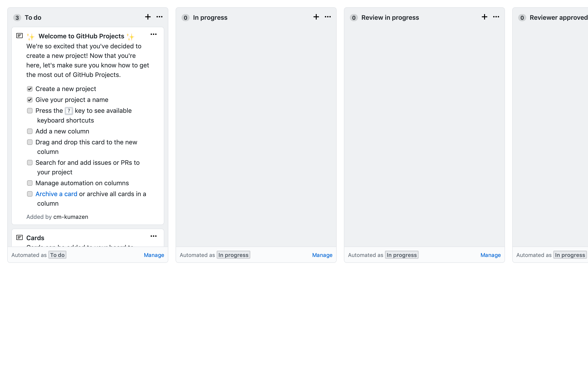Click Manage for Review in progress column
The height and width of the screenshot is (375, 588).
click(491, 255)
